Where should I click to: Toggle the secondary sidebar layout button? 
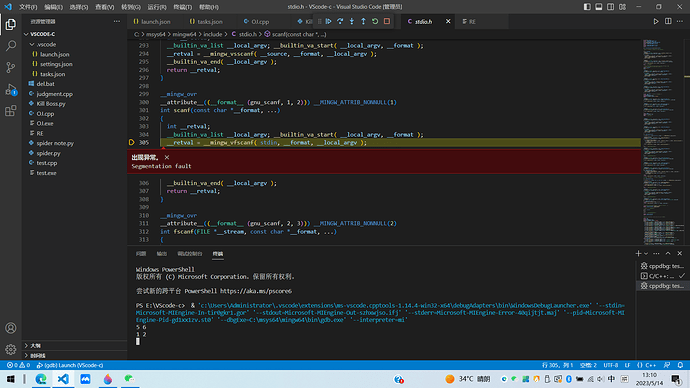611,7
